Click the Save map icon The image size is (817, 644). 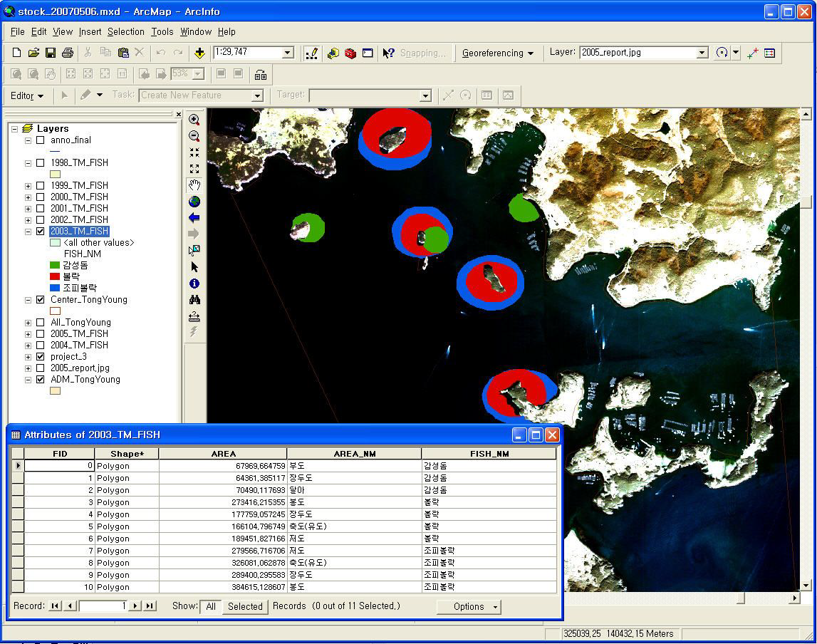coord(51,53)
